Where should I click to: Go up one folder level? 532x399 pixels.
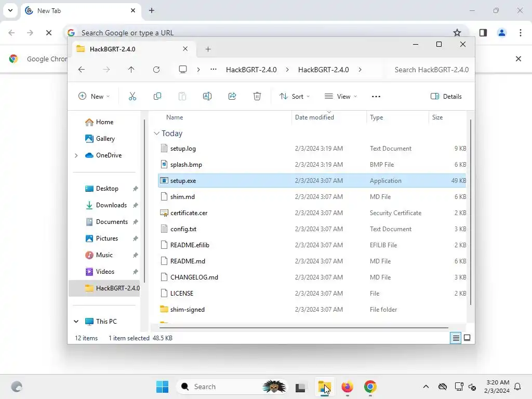coord(131,70)
